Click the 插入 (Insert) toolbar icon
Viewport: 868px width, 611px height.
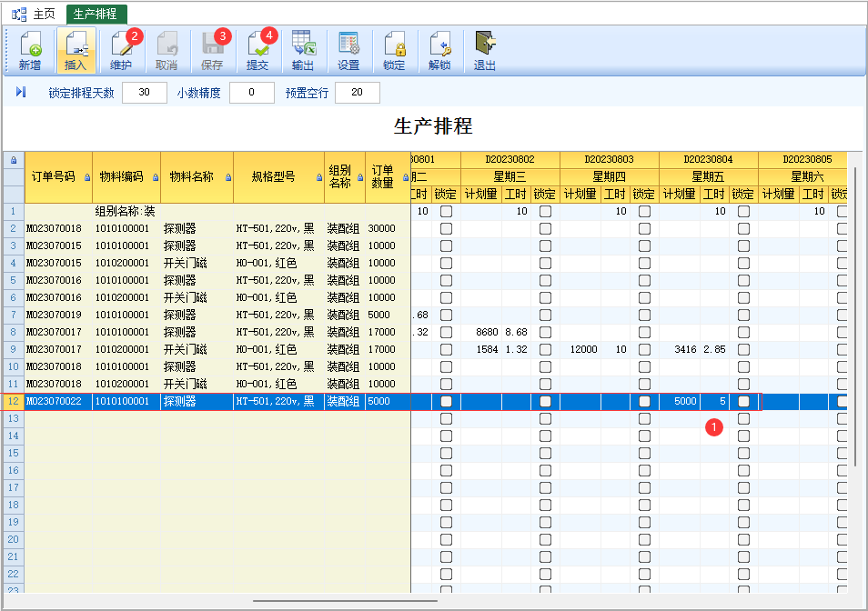coord(76,51)
